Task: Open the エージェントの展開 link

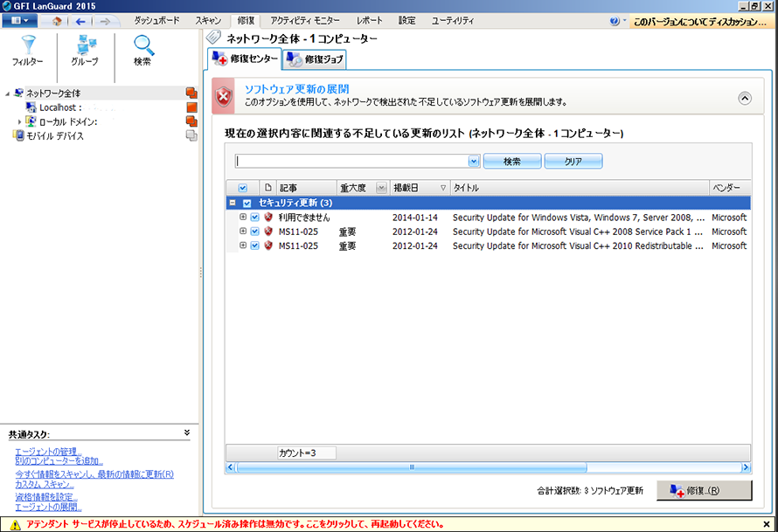Action: tap(47, 507)
